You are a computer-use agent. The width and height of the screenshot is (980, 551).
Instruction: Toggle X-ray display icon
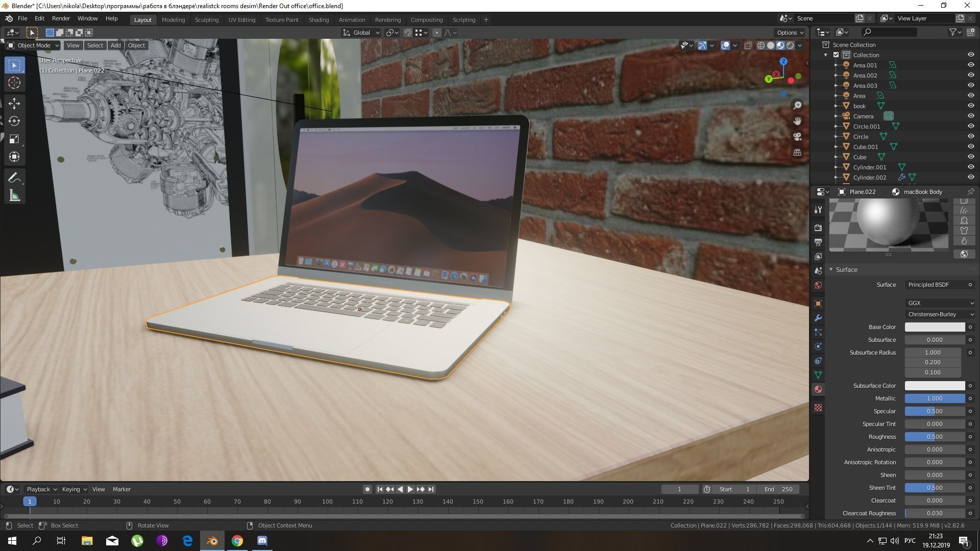pyautogui.click(x=748, y=45)
